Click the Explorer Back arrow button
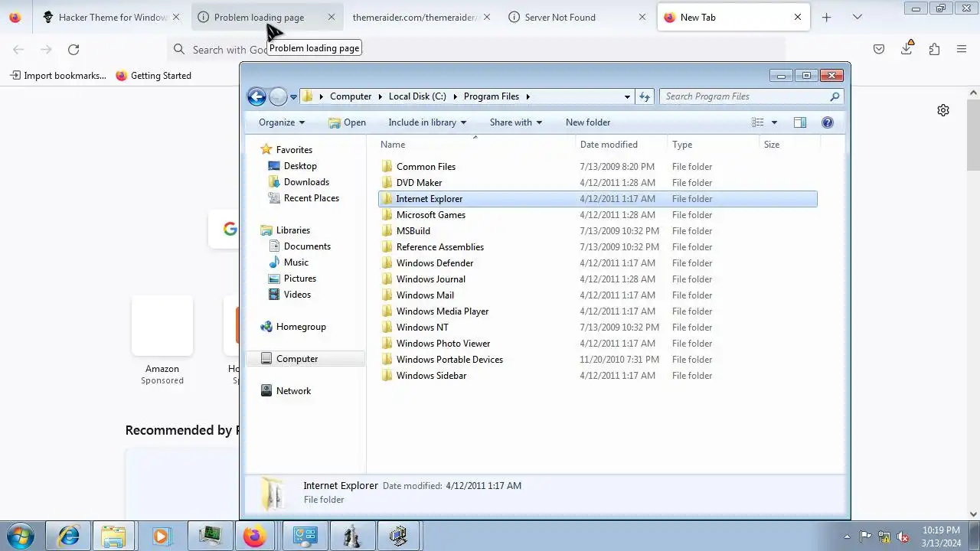 [x=256, y=96]
